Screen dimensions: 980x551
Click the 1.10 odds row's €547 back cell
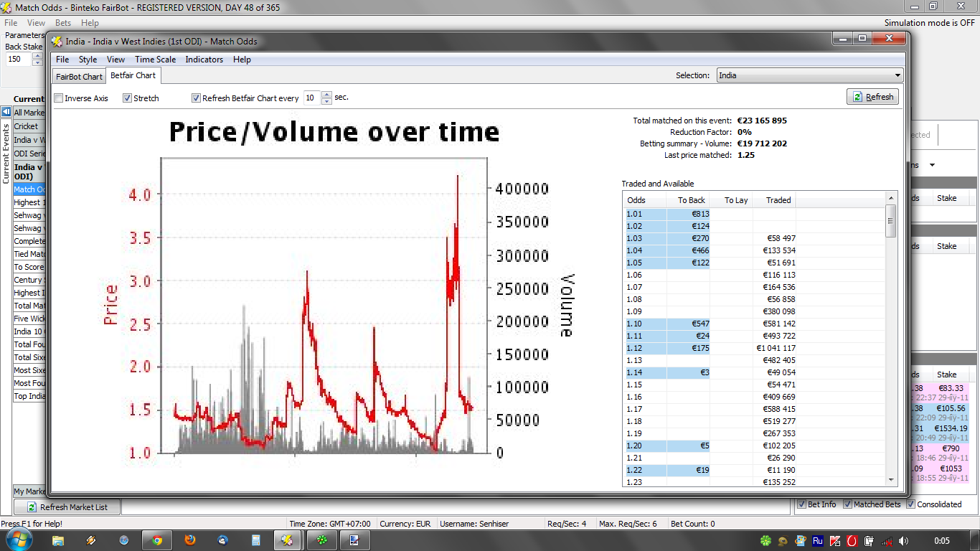coord(689,324)
